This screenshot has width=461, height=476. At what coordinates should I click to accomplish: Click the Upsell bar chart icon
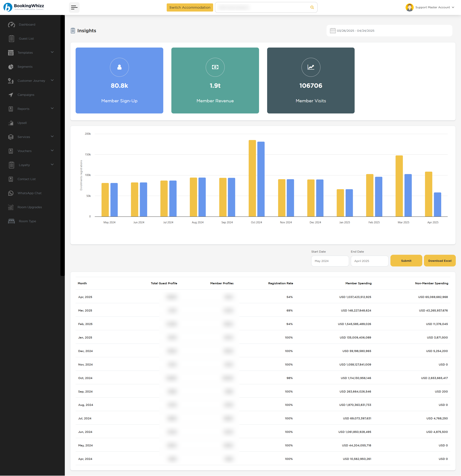pyautogui.click(x=11, y=123)
